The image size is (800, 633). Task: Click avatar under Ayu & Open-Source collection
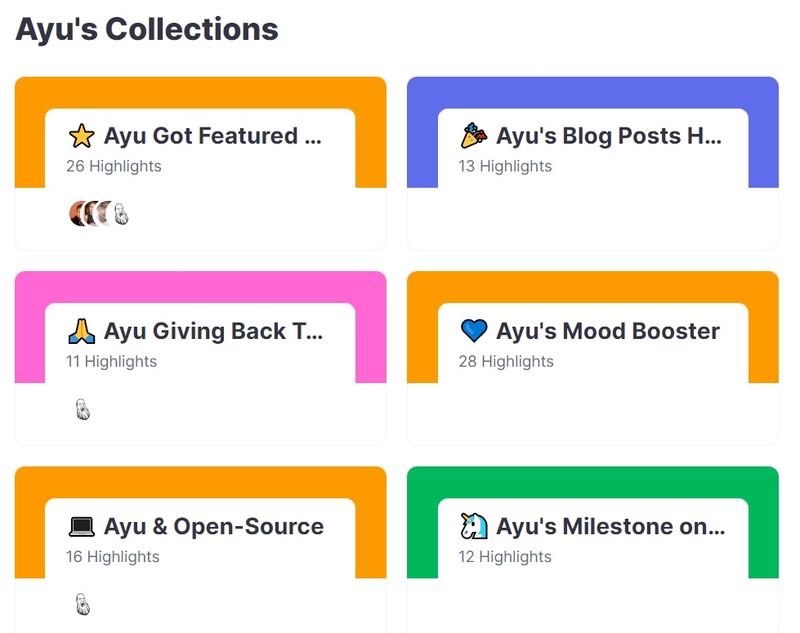tap(83, 604)
